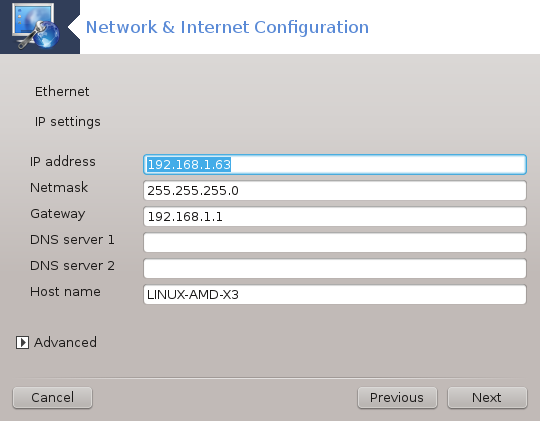This screenshot has height=421, width=540.
Task: Click the empty DNS server 2 field
Action: click(335, 268)
